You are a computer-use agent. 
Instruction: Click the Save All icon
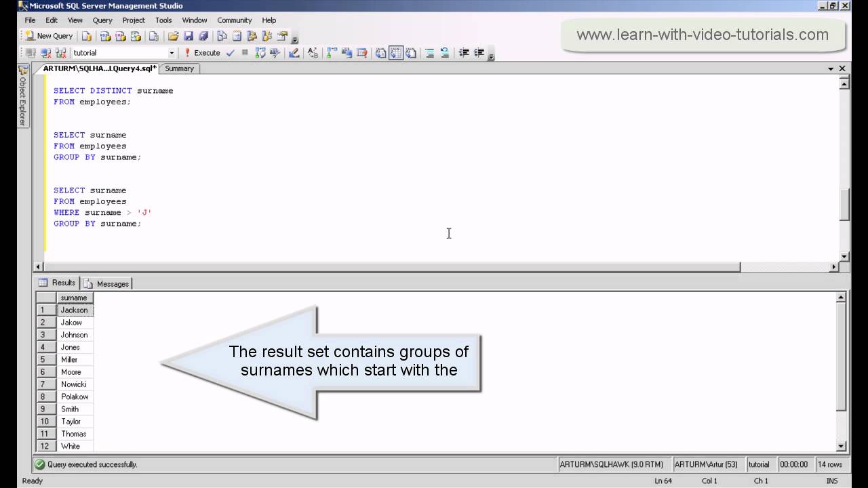pos(203,36)
